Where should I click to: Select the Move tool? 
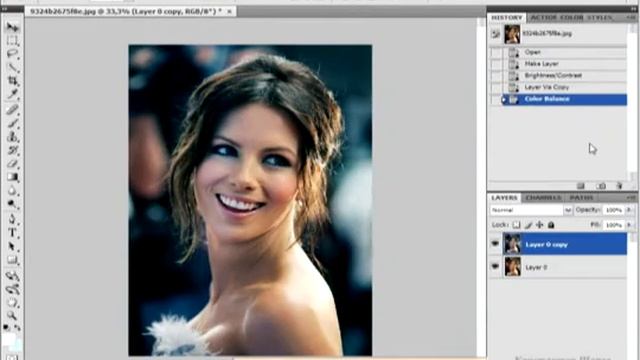point(12,27)
